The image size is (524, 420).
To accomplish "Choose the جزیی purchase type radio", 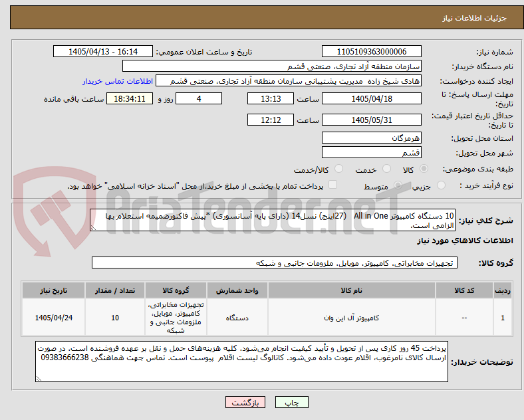I will (441, 185).
